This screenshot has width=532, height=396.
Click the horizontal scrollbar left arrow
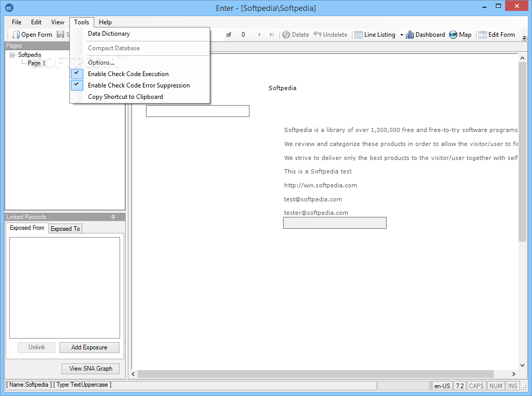point(133,374)
